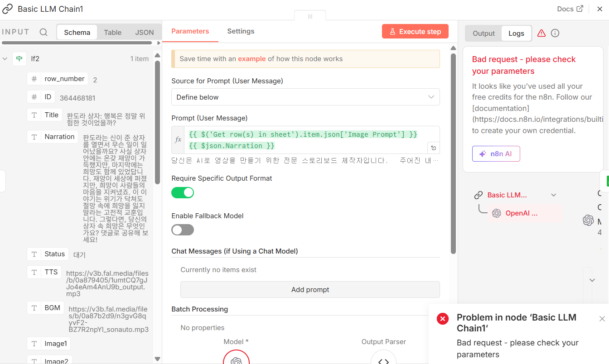
Task: Click the OpenAI logo in the log details
Action: (x=588, y=220)
